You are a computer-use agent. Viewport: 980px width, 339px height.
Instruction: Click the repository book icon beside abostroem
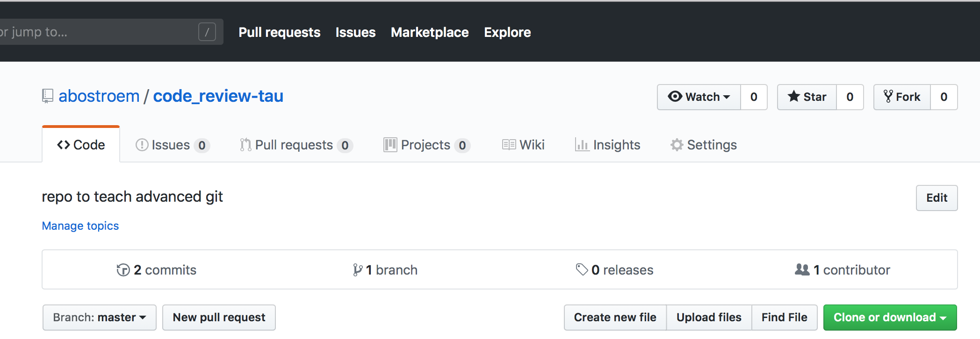(x=47, y=96)
